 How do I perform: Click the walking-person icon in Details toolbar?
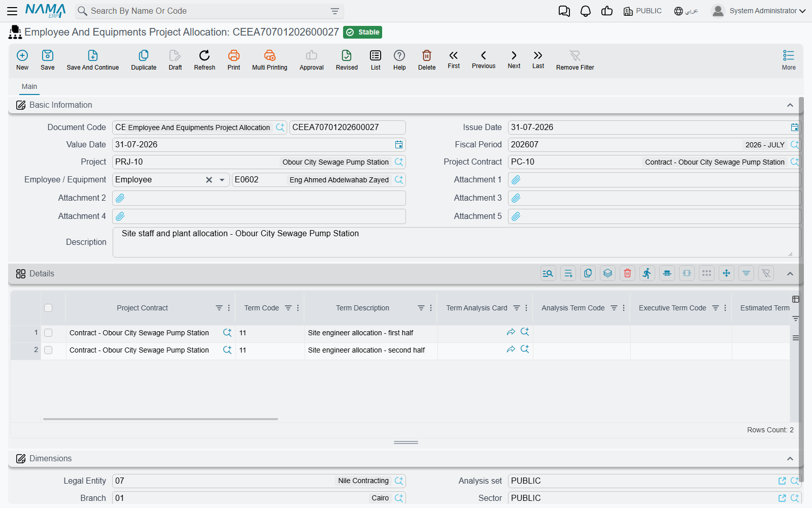647,273
